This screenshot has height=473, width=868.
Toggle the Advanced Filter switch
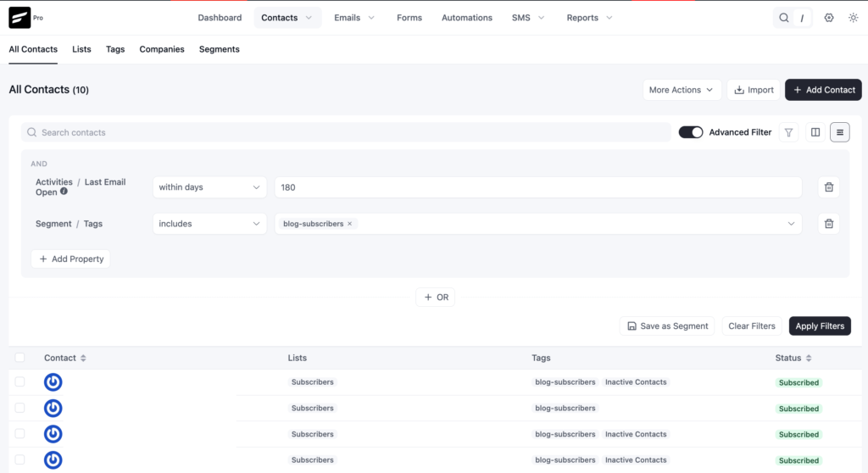691,132
